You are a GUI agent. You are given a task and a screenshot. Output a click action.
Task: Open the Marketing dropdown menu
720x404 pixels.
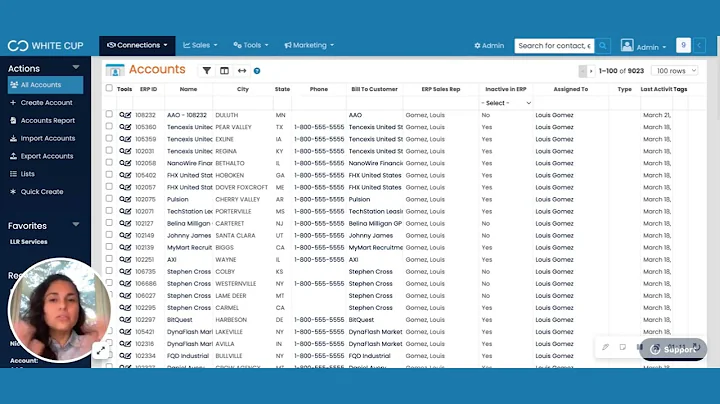coord(309,45)
